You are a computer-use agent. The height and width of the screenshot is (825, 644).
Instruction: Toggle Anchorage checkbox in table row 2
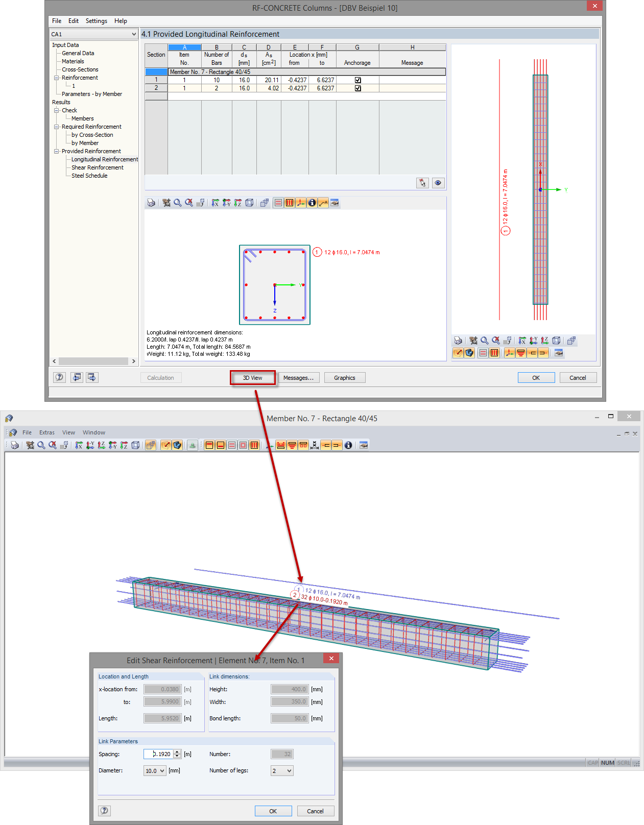coord(358,88)
